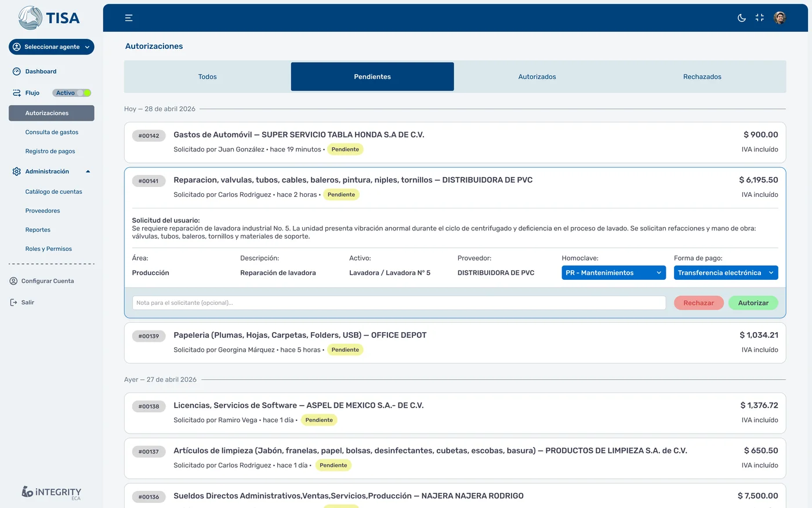Open Roles y Permisos

click(48, 249)
